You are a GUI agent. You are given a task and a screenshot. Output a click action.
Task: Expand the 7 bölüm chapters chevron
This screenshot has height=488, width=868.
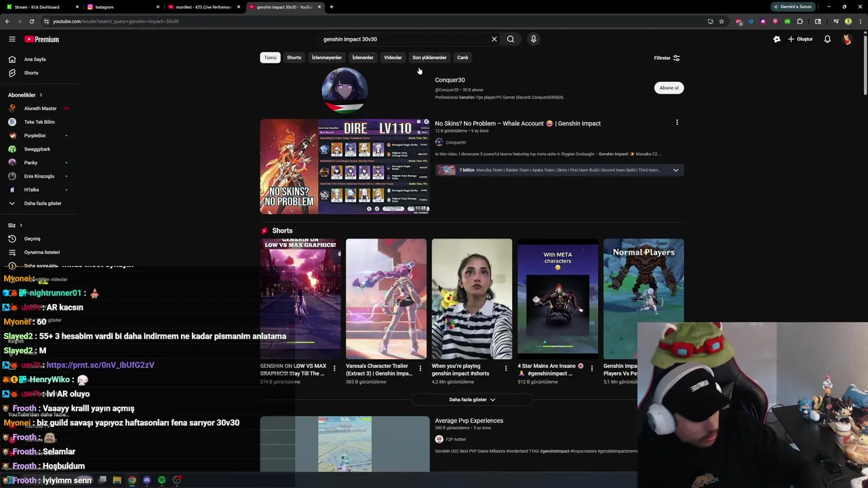click(x=675, y=170)
